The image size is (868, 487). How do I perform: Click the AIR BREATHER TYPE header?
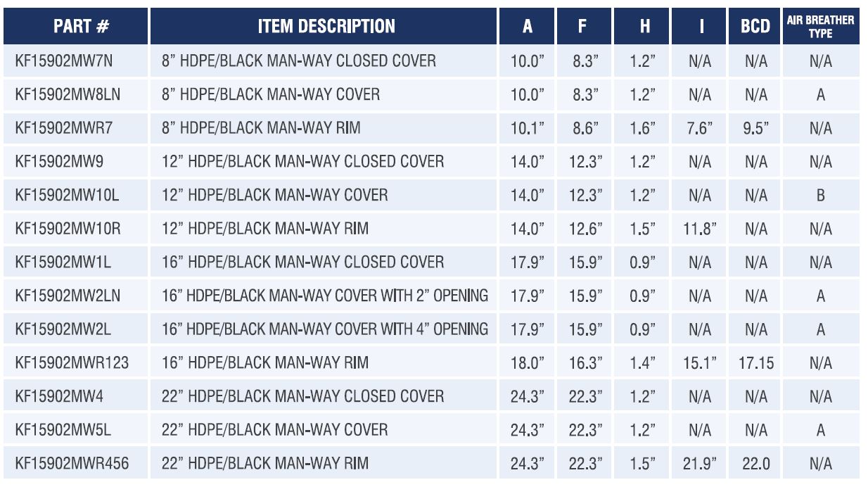point(820,27)
